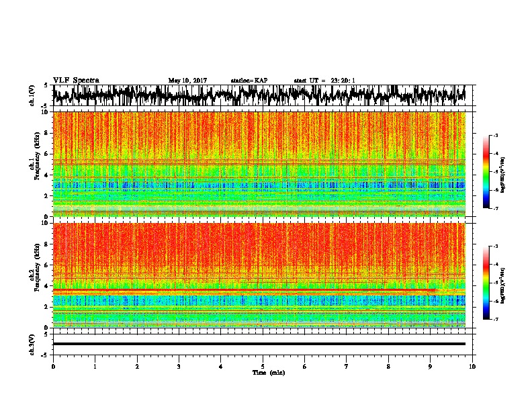Click the ch.2 spectrogram panel
Screen dimensions: 532x411
click(259, 275)
